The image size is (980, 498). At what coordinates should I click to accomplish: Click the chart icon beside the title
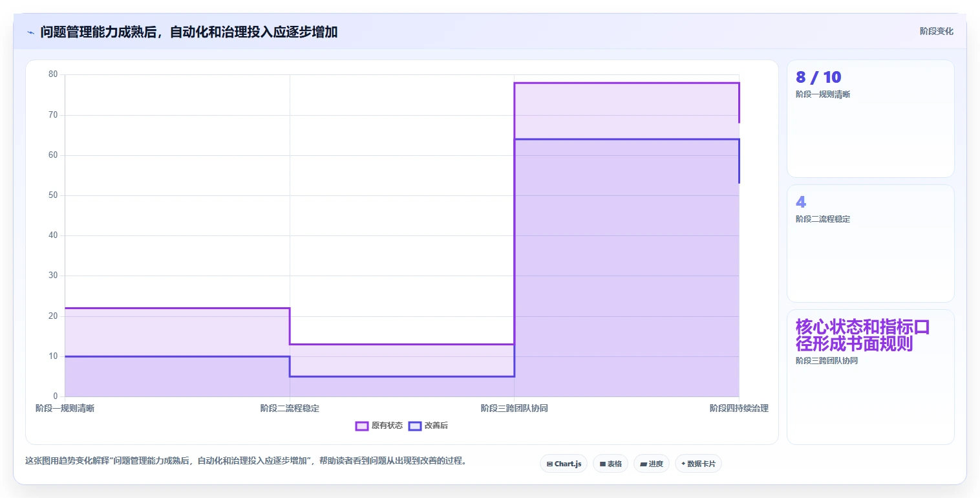pos(30,32)
